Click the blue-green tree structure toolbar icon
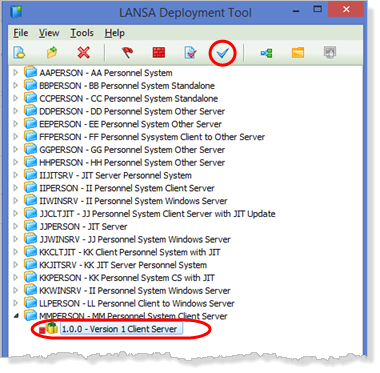This screenshot has height=373, width=380. coord(266,53)
